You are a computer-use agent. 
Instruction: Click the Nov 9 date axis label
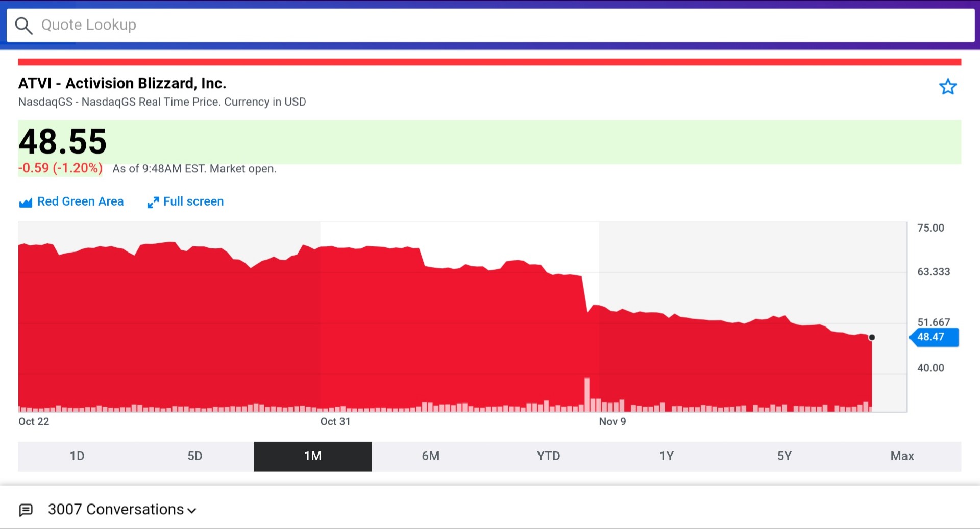tap(612, 421)
